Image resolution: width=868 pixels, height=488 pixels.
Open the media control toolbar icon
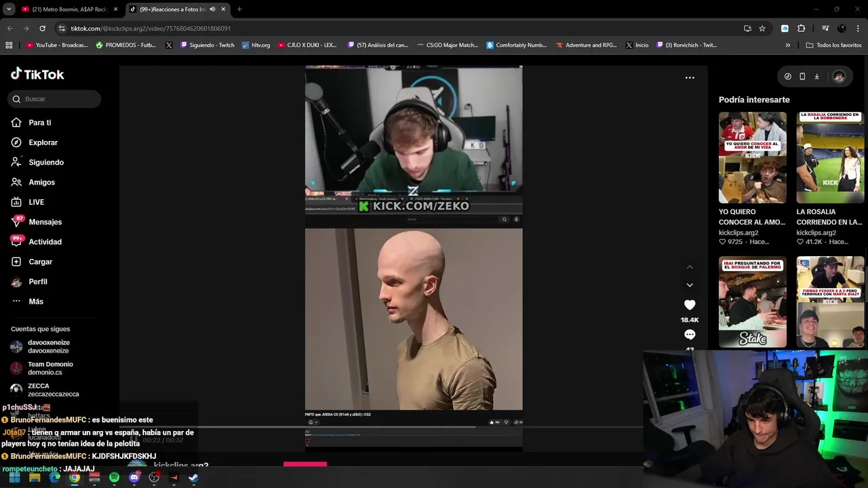click(x=825, y=28)
